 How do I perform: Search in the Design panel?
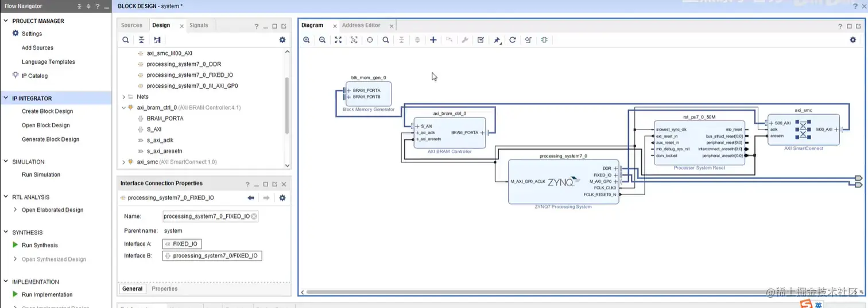[126, 40]
